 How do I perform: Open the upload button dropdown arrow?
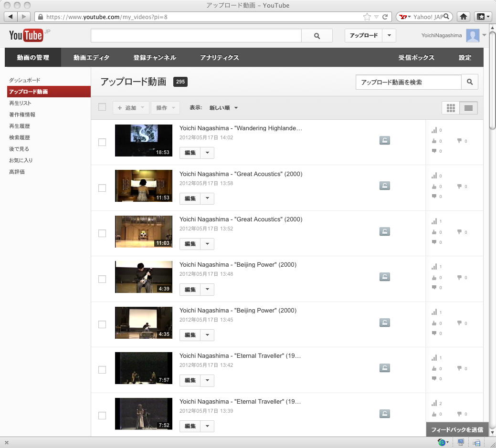tap(389, 35)
